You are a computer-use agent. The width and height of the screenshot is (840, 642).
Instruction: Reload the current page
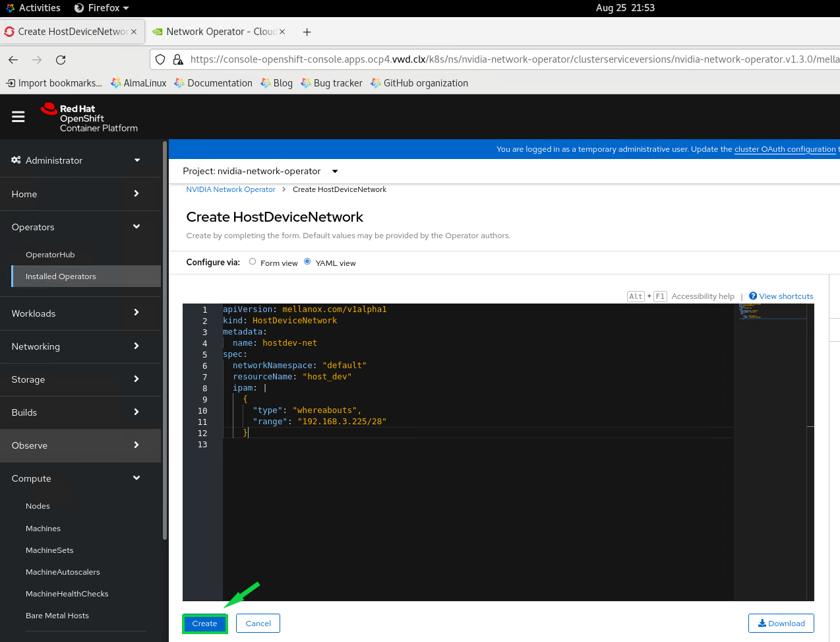coord(61,59)
